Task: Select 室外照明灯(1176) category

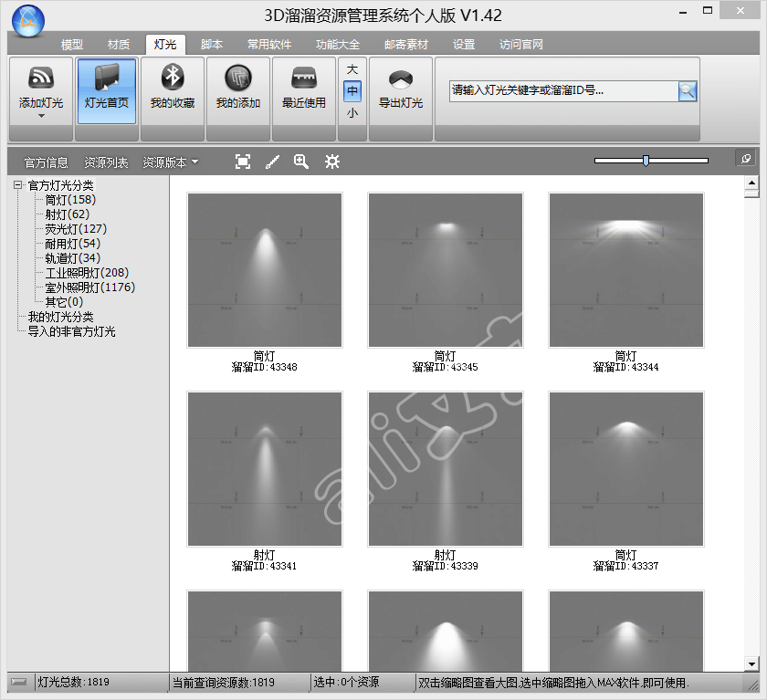Action: [90, 287]
